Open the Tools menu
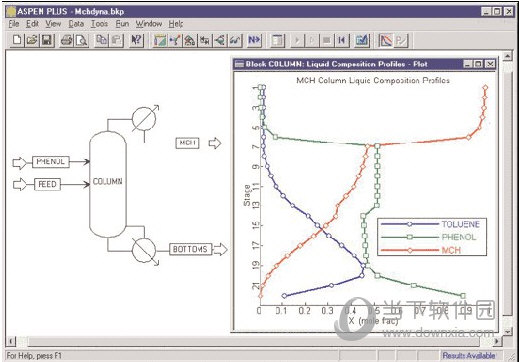519x362 pixels. coord(99,24)
